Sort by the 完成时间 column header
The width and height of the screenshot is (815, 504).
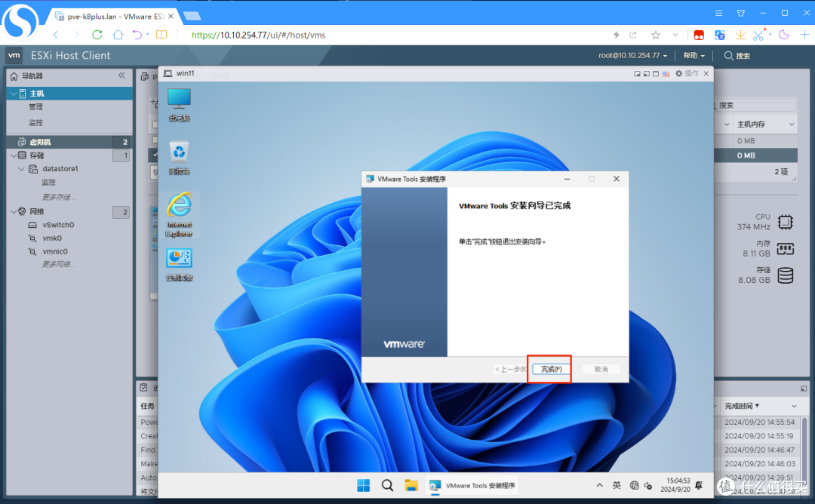click(742, 406)
